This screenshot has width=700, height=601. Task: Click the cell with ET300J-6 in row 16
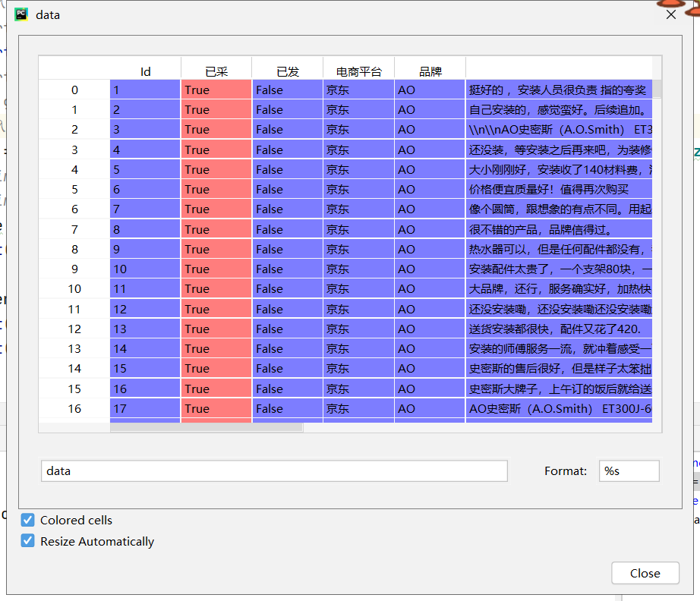click(559, 408)
